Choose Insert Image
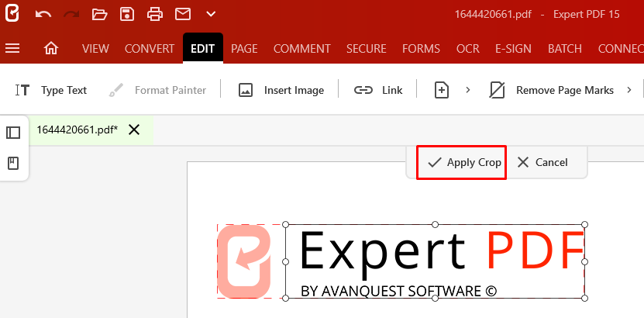The height and width of the screenshot is (318, 644). (281, 90)
